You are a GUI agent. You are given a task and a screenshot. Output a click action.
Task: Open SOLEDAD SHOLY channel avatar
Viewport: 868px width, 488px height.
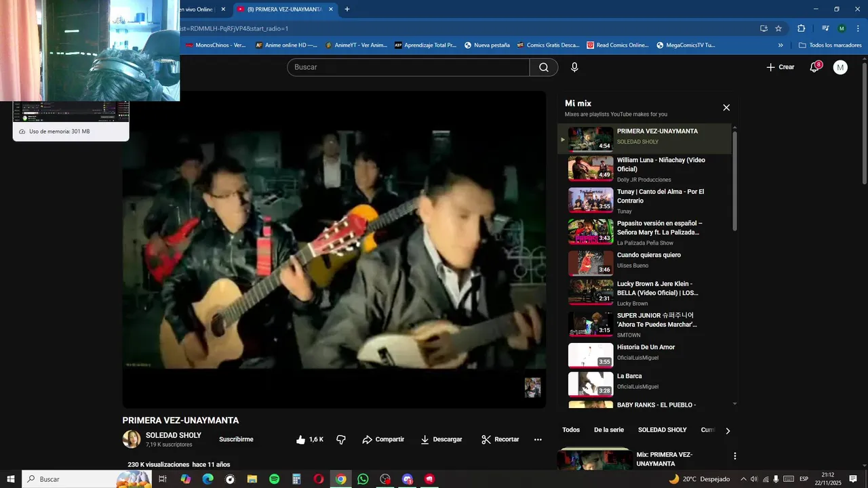click(132, 439)
